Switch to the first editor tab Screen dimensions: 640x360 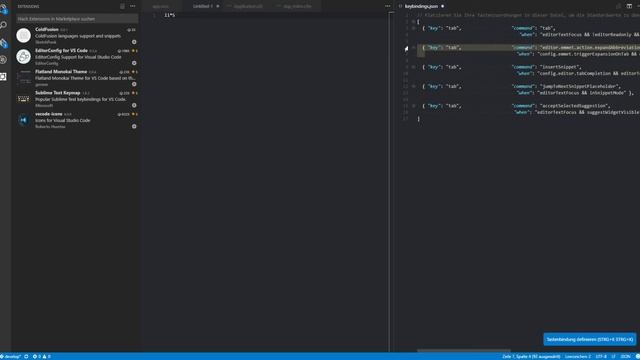pyautogui.click(x=161, y=6)
